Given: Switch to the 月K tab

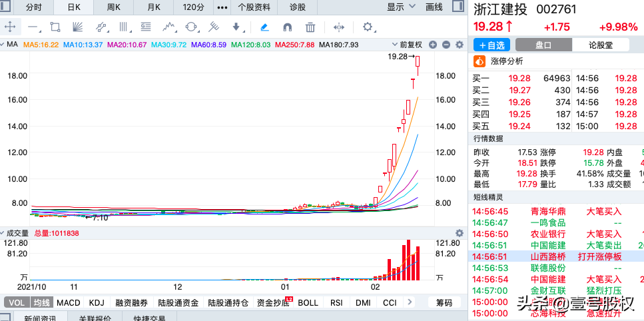Looking at the screenshot, I should coord(154,7).
